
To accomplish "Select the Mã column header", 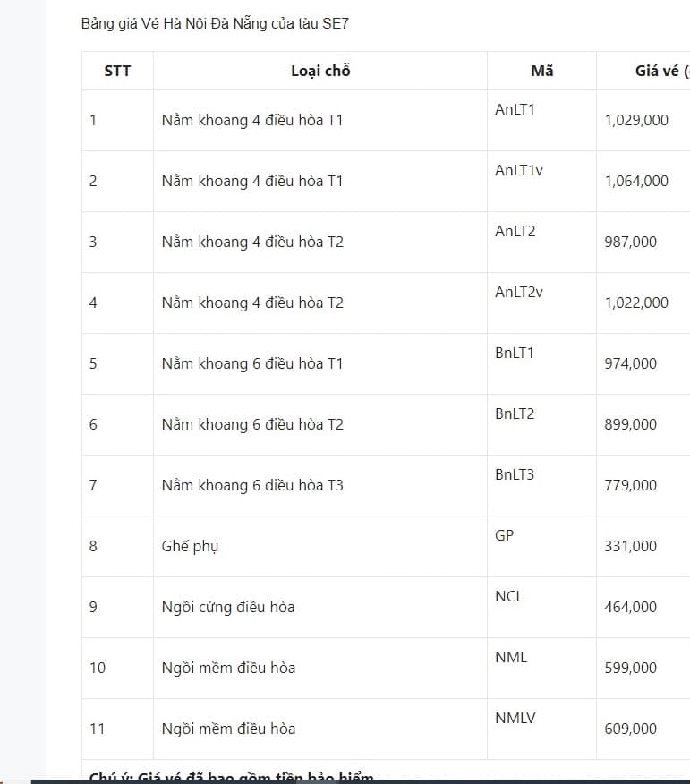I will click(541, 71).
